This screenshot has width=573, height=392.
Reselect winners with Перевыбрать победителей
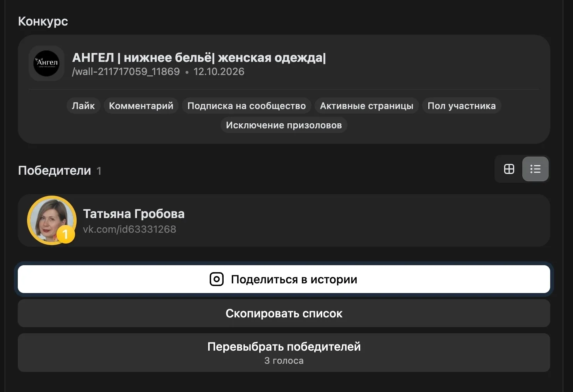pos(284,353)
